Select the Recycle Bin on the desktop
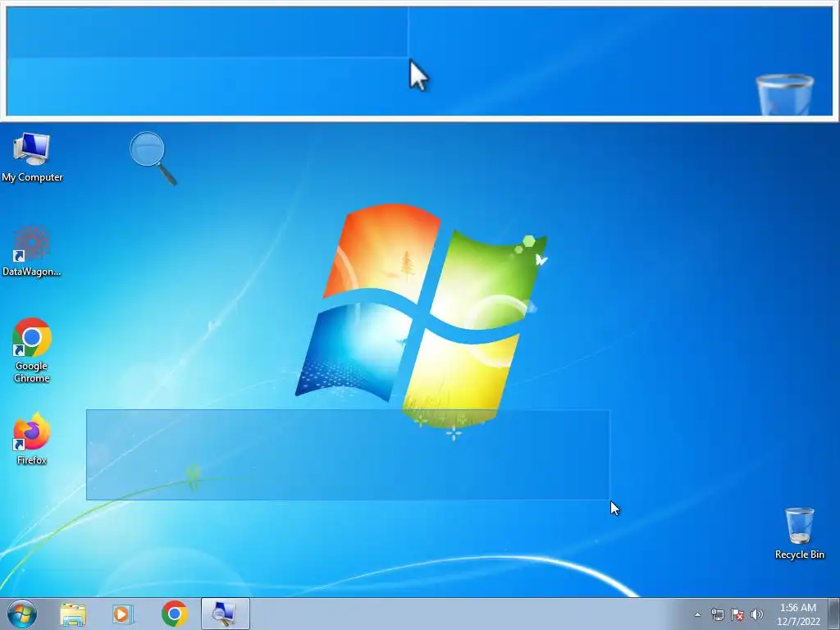 (x=799, y=533)
